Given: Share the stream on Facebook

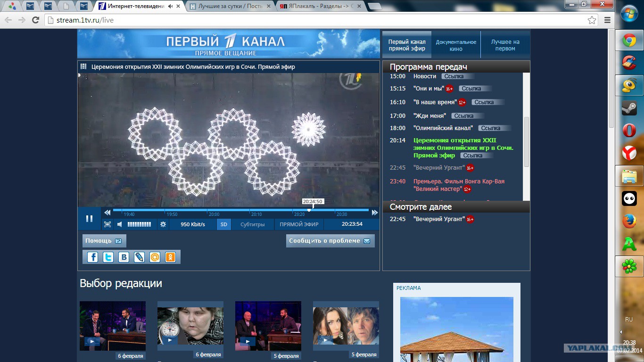Looking at the screenshot, I should [93, 257].
